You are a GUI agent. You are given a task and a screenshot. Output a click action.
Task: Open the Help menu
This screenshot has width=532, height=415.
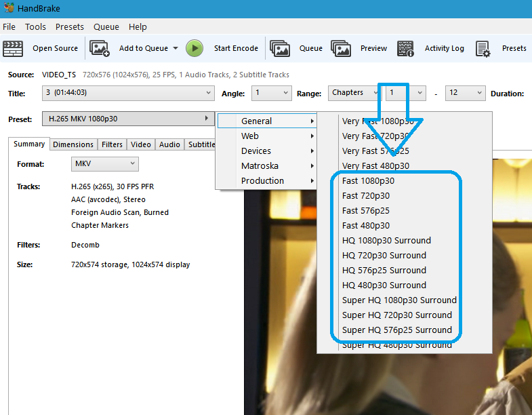click(138, 27)
